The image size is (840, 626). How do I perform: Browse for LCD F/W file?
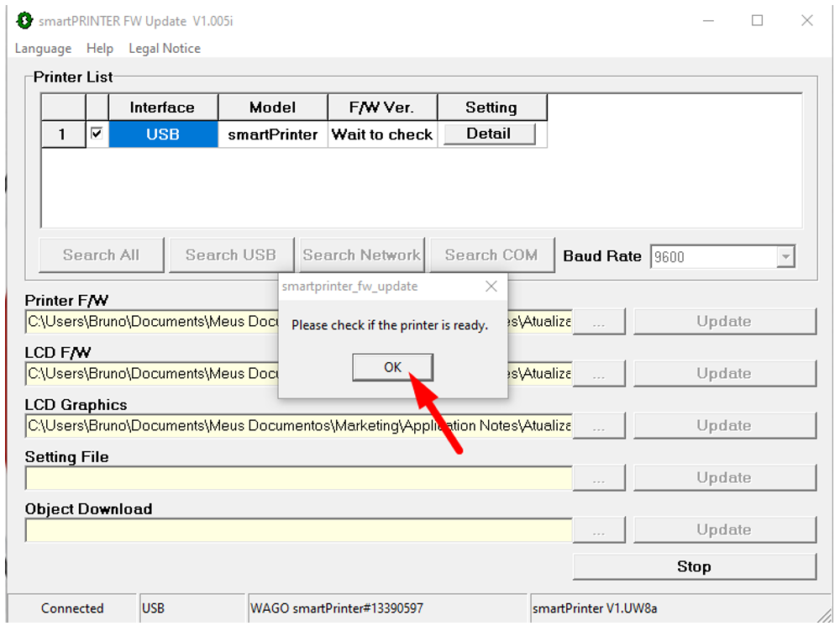[598, 374]
